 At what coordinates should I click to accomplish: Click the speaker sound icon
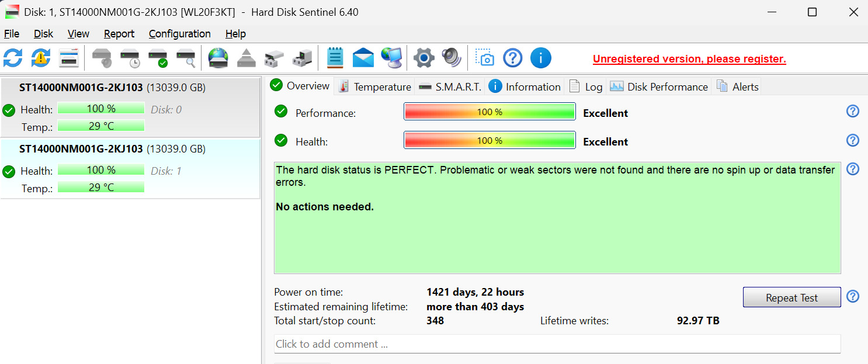[x=452, y=58]
